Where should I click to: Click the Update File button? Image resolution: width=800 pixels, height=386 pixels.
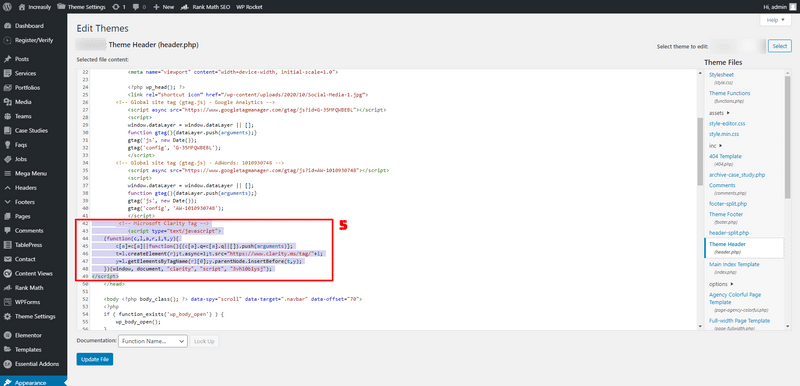pos(95,359)
